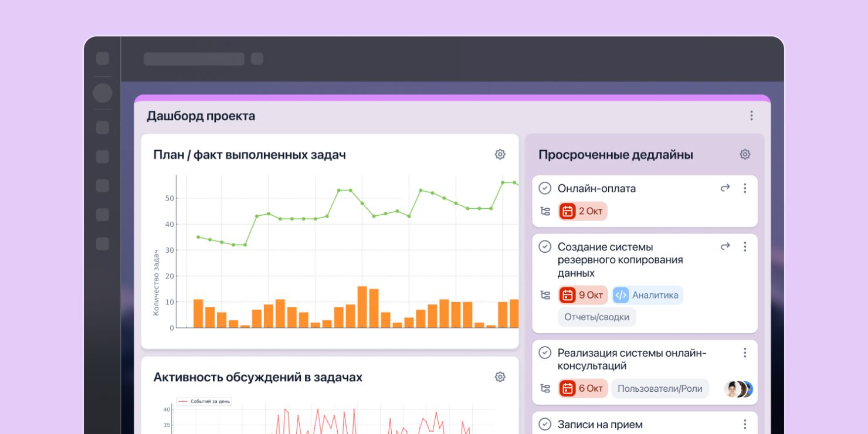Click gear icon on Активность обсуждений widget
The height and width of the screenshot is (434, 868).
click(500, 377)
